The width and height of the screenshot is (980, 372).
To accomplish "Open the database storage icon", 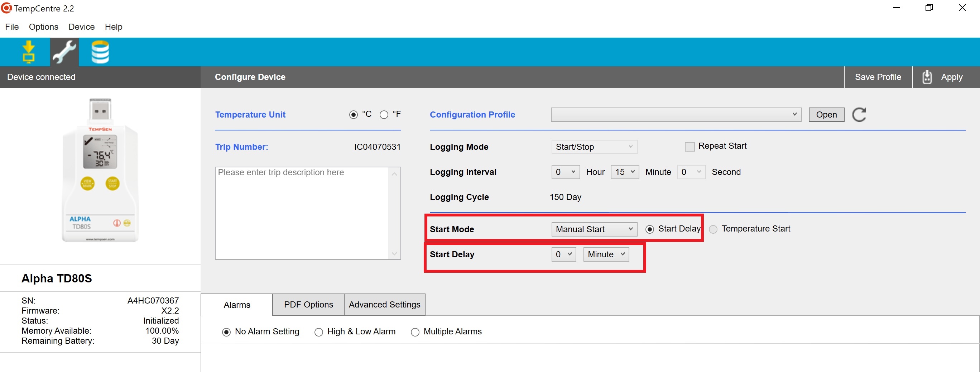I will click(x=100, y=52).
